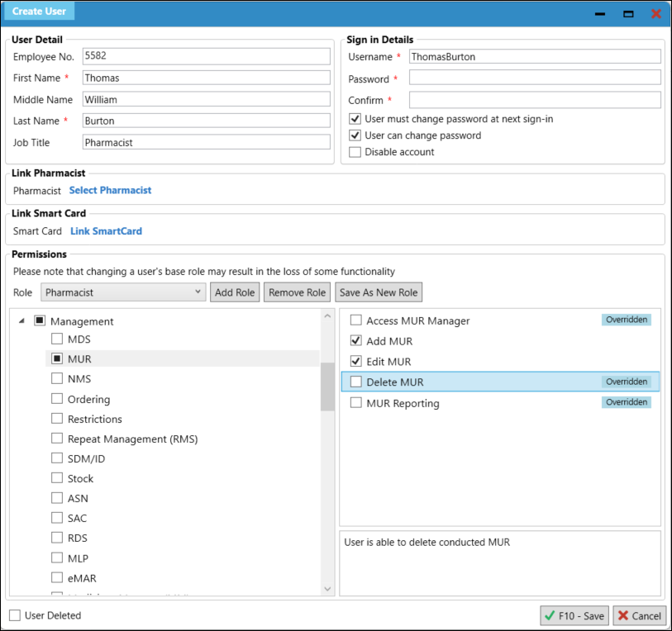Uncheck the Edit MUR permission
Viewport: 672px width, 631px height.
[356, 361]
